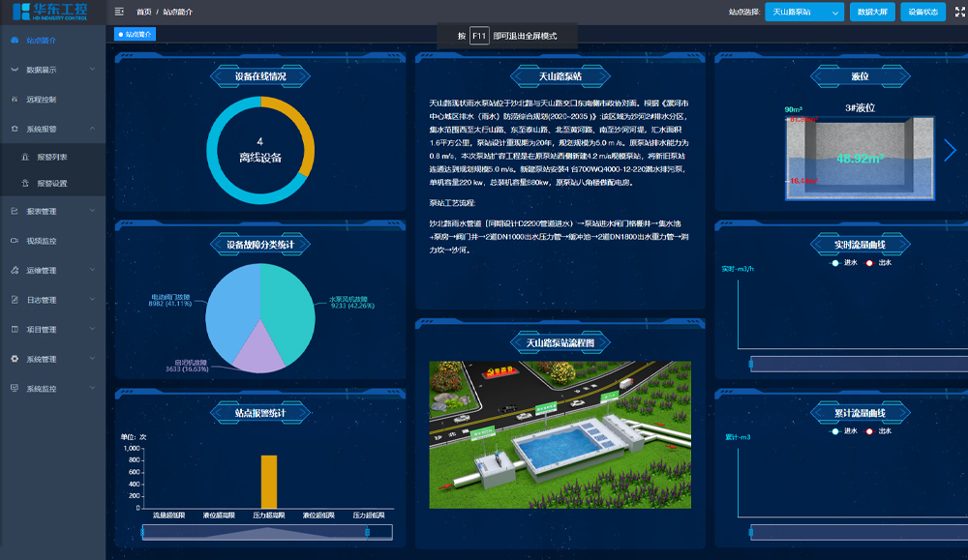Toggle 进水 legend in 实时流量曲线 chart

(x=843, y=263)
